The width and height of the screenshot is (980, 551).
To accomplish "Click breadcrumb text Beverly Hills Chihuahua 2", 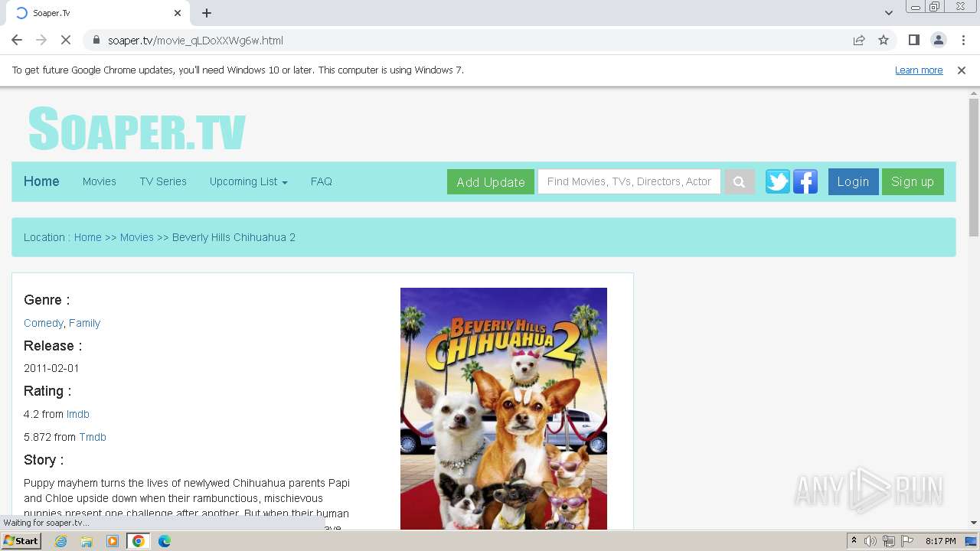I will pos(234,237).
